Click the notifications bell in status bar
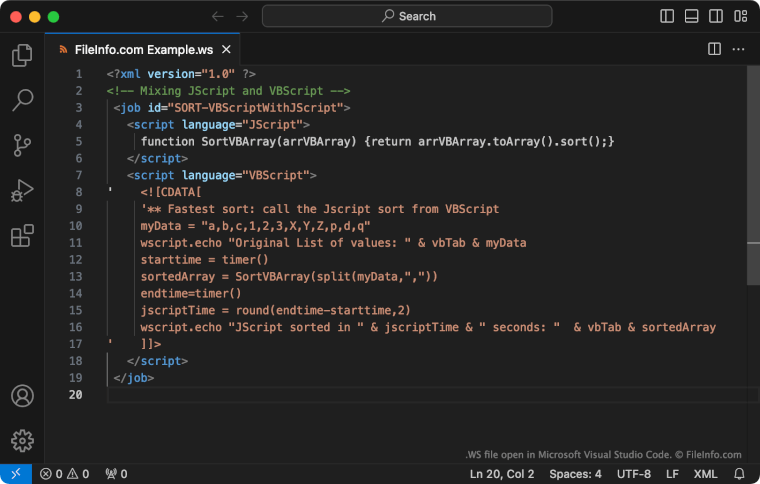760x484 pixels. pyautogui.click(x=740, y=474)
